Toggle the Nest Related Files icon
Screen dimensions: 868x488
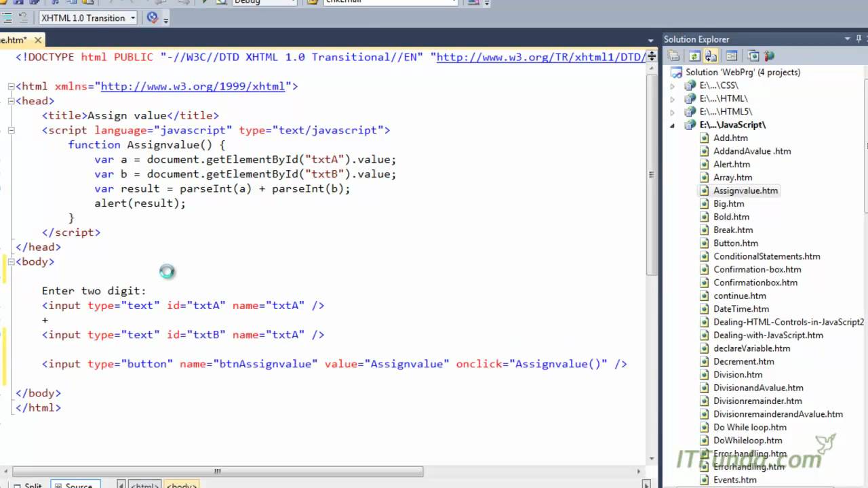click(x=711, y=56)
